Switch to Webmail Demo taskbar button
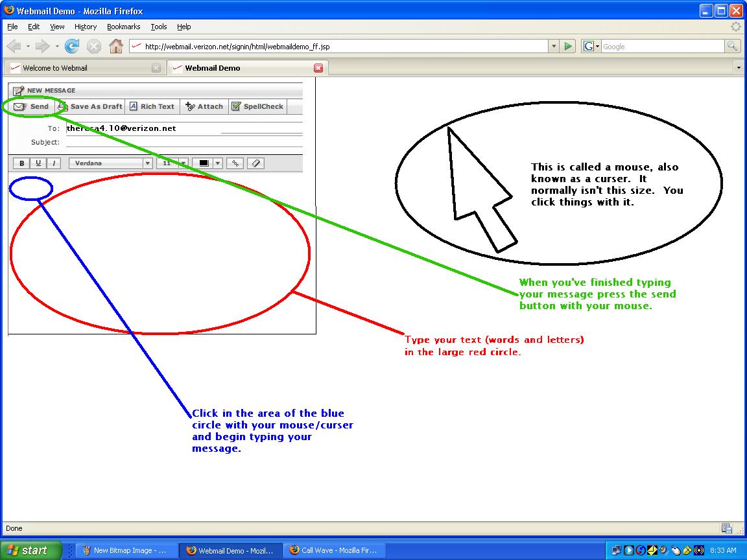Screen dimensions: 747x560 pyautogui.click(x=231, y=550)
